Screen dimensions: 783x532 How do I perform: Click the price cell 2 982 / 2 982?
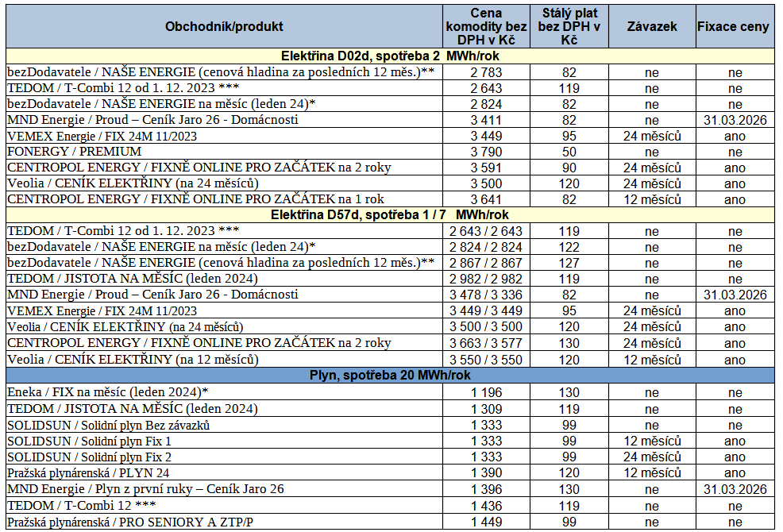[x=486, y=279]
